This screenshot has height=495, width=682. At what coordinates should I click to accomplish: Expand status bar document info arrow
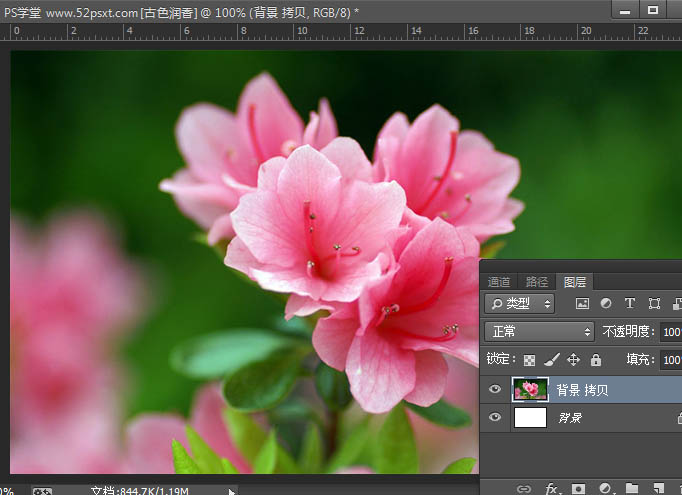[x=233, y=491]
